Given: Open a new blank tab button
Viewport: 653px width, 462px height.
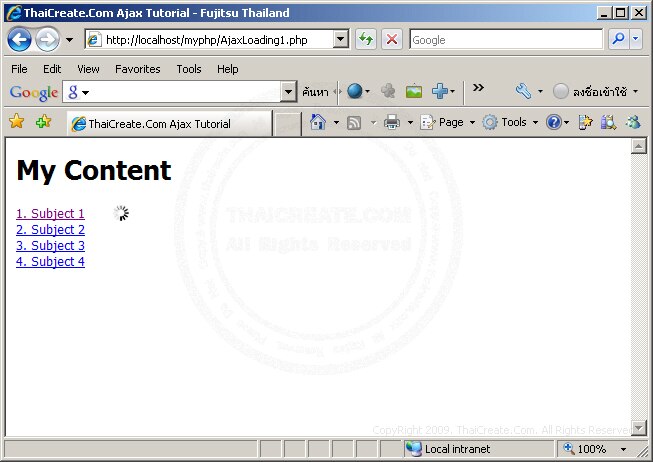Looking at the screenshot, I should click(287, 124).
